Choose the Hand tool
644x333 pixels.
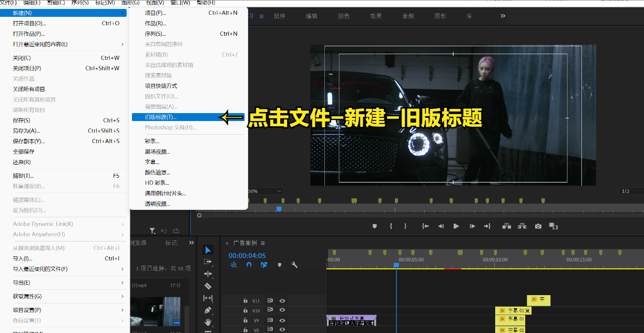208,322
